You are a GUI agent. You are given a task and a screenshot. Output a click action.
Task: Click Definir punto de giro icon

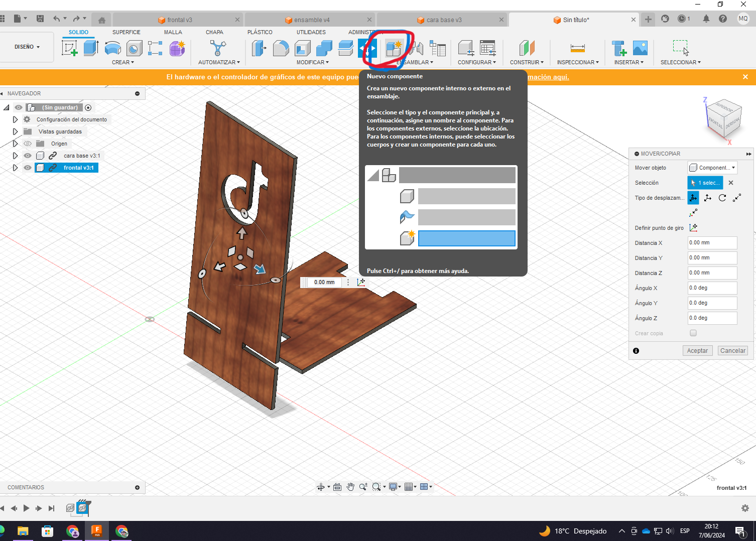point(694,228)
